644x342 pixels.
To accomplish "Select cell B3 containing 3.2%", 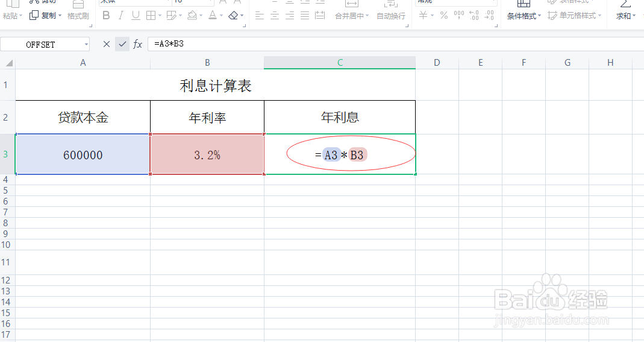I will click(207, 154).
